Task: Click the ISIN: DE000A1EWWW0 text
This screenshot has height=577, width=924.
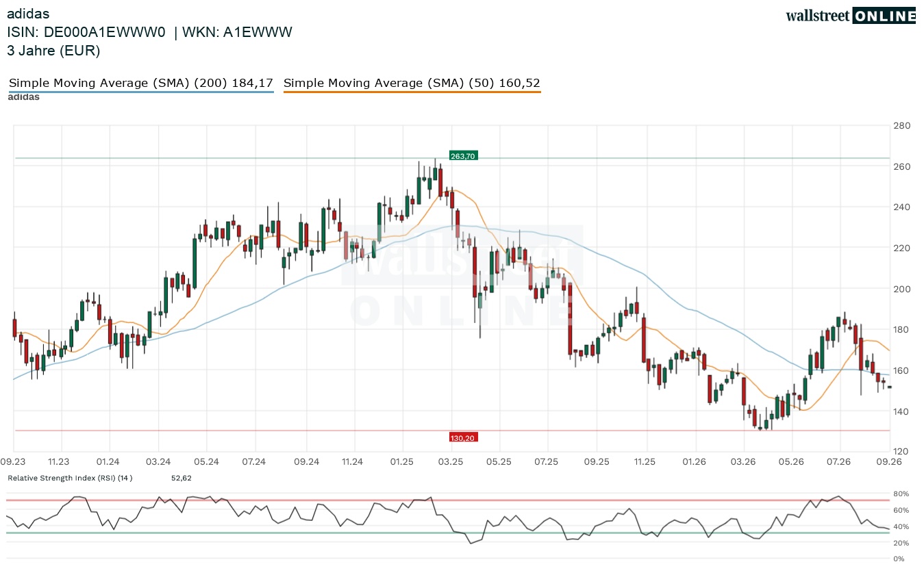Action: pyautogui.click(x=86, y=32)
